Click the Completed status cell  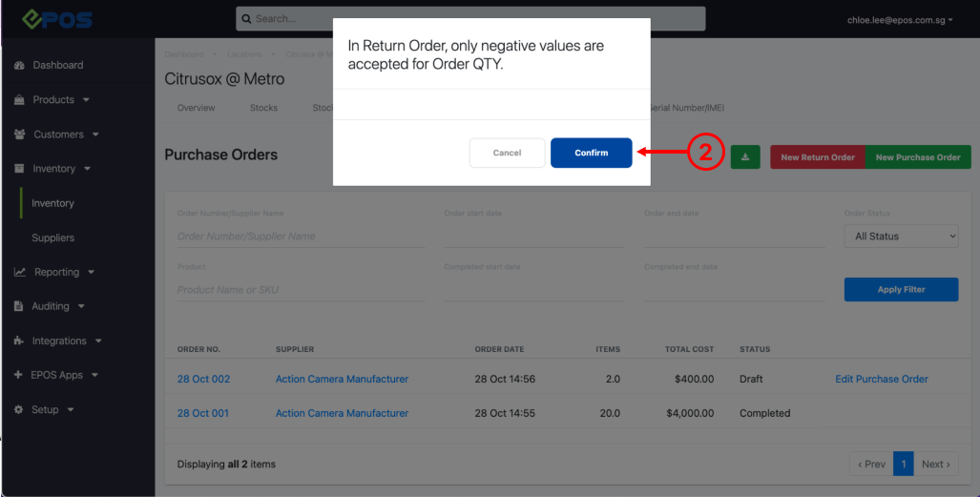point(765,413)
